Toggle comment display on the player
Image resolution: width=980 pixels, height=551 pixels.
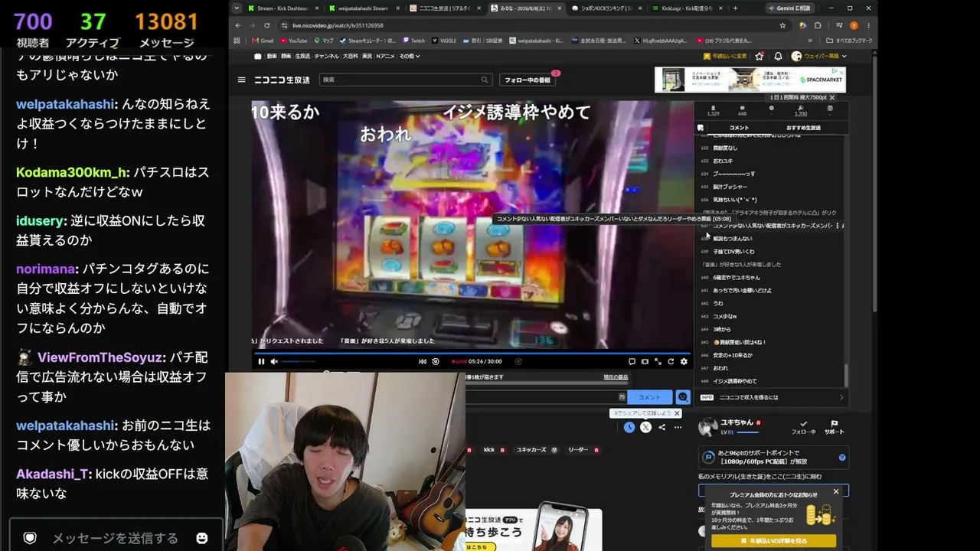point(632,361)
